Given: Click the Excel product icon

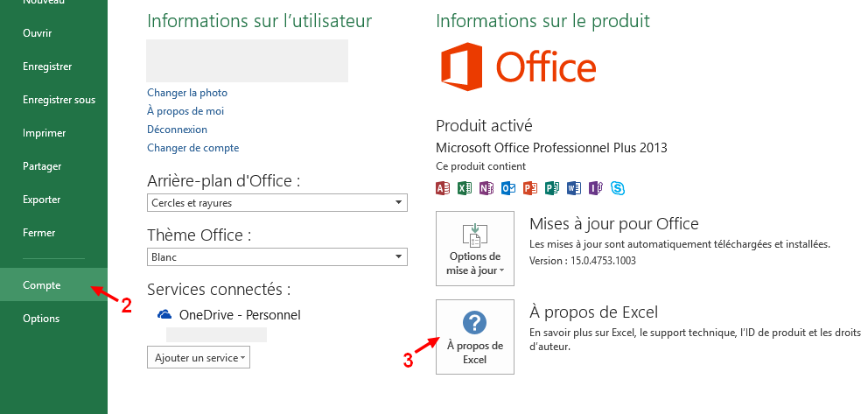Looking at the screenshot, I should pyautogui.click(x=465, y=188).
